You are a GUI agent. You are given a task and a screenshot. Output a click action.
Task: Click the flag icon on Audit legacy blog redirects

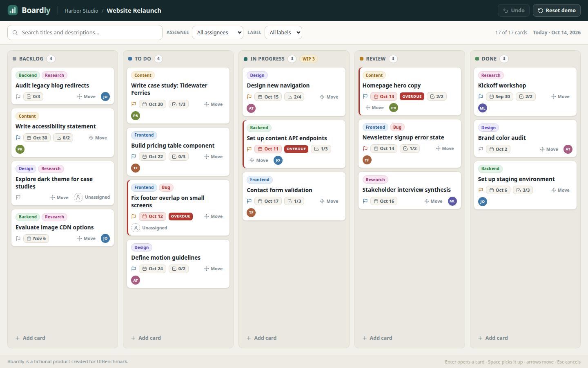tap(18, 97)
